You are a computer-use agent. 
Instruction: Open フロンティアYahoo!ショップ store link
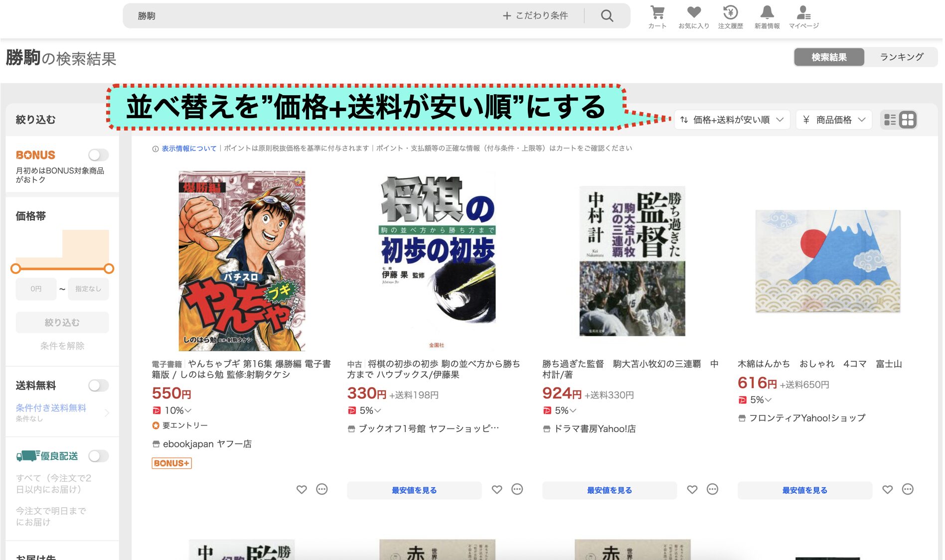(x=807, y=418)
